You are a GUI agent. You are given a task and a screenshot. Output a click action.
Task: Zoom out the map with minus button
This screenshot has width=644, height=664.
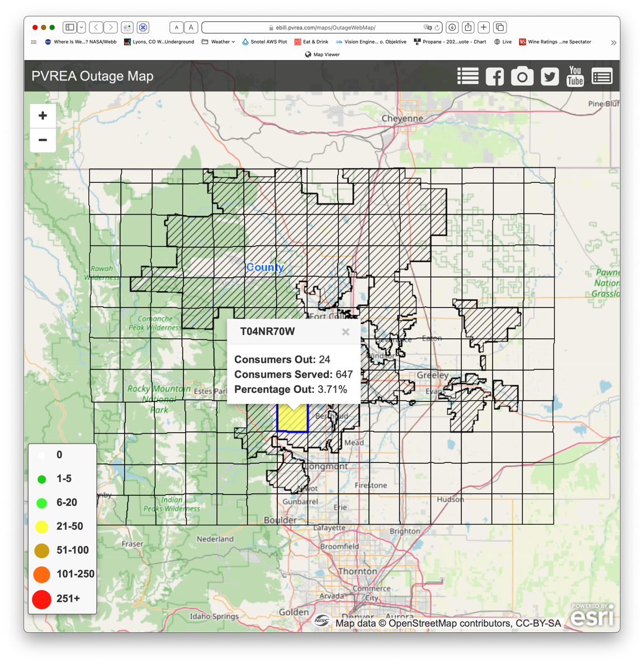point(42,140)
